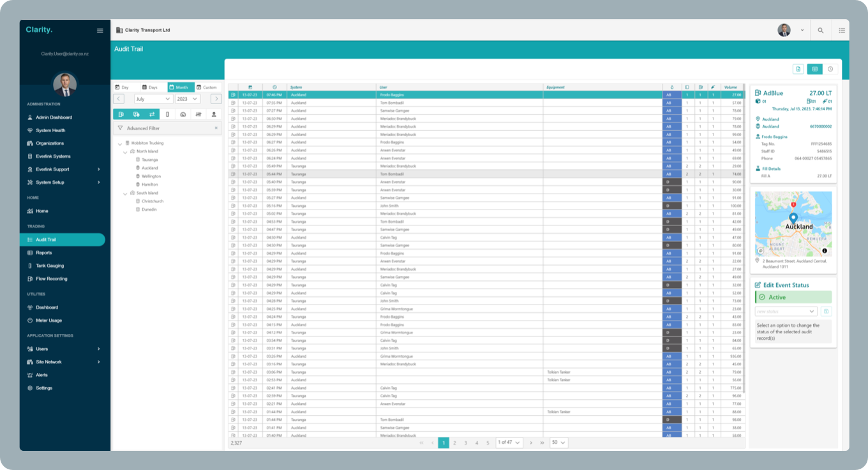
Task: Select the Dunedin site in tree
Action: click(x=149, y=209)
